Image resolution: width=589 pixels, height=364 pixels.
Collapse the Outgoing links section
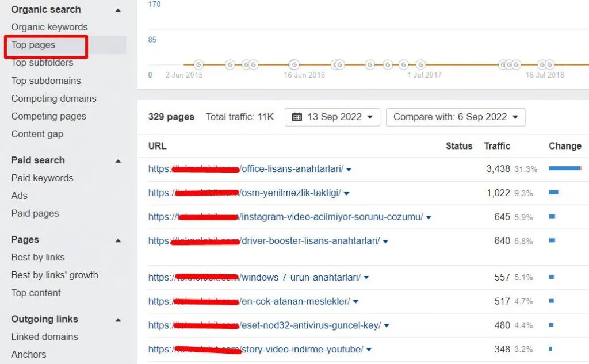118,320
